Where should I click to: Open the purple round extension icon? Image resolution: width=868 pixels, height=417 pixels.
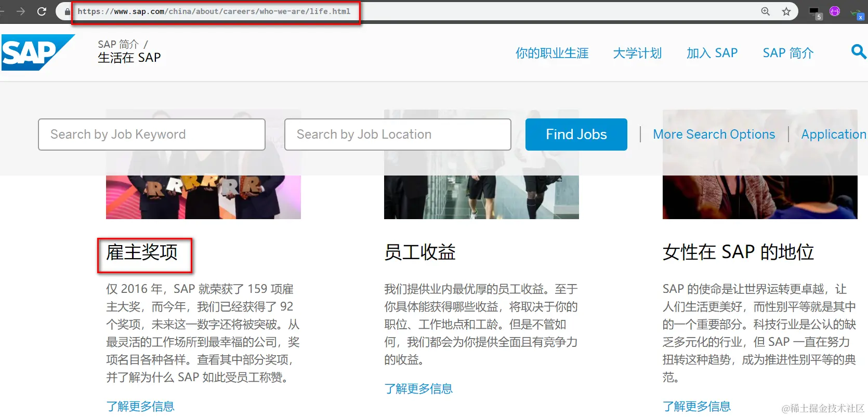pos(835,11)
